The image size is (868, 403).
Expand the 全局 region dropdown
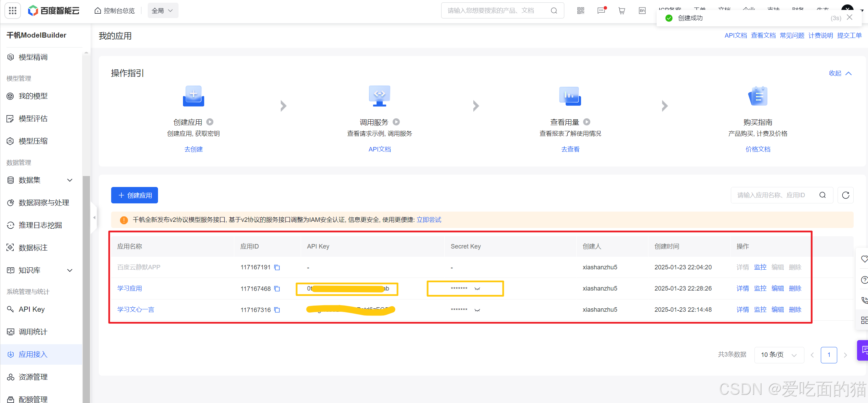(x=163, y=11)
